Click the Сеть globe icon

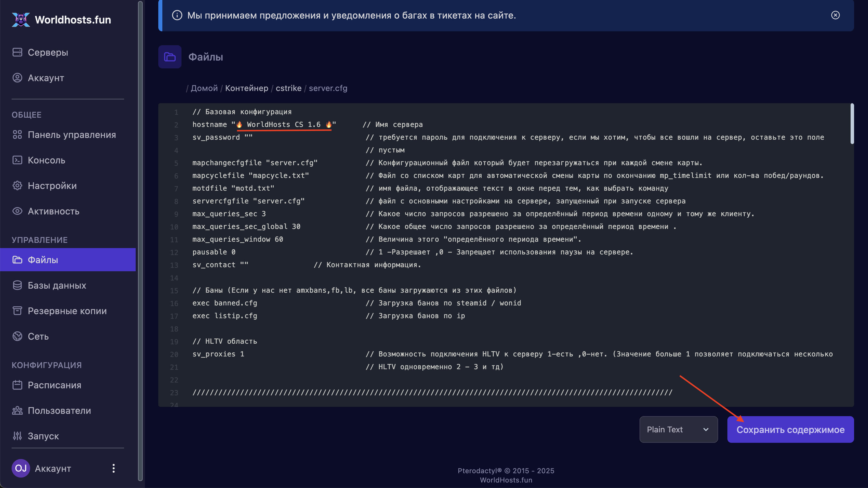pyautogui.click(x=17, y=336)
